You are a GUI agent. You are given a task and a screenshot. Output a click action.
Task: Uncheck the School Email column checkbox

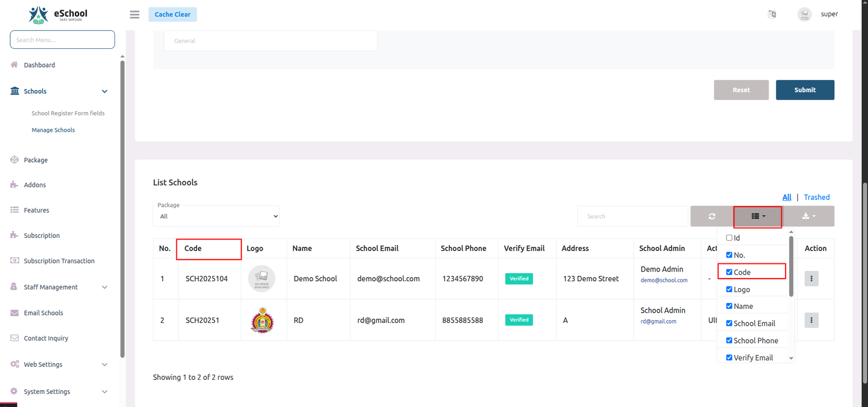729,324
